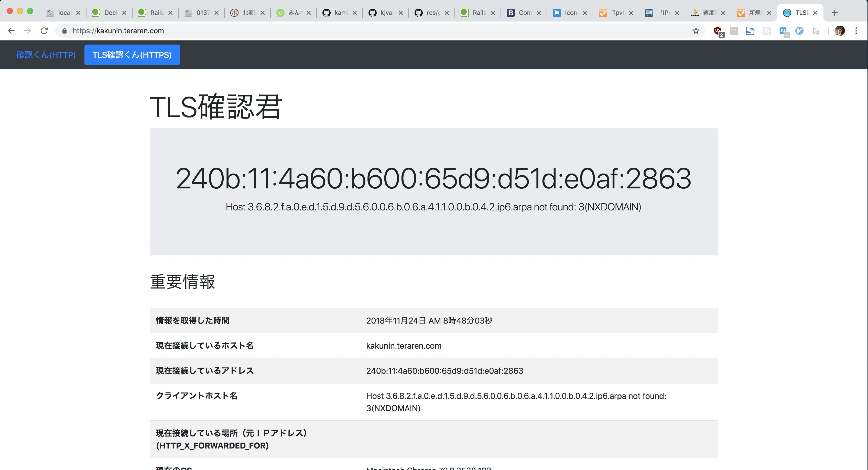Open a new browser tab
The height and width of the screenshot is (470, 868).
pos(834,13)
